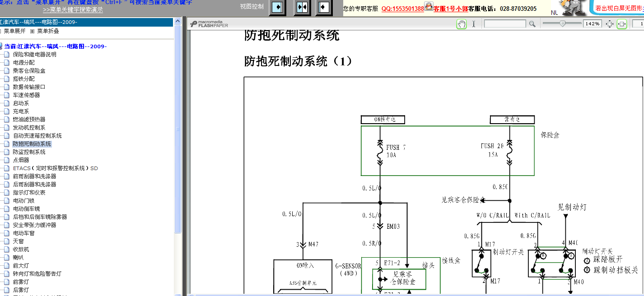
Task: Click the FUSH 7 10A fuse label
Action: pos(396,151)
